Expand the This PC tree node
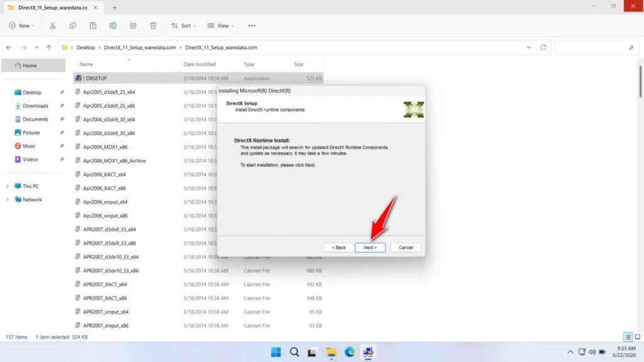 click(8, 186)
